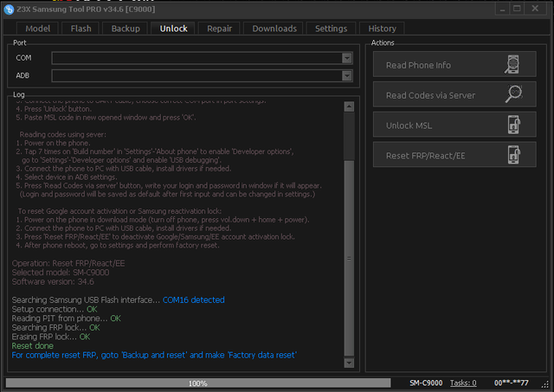
Task: Click the Read Phone Info phone icon
Action: click(512, 64)
